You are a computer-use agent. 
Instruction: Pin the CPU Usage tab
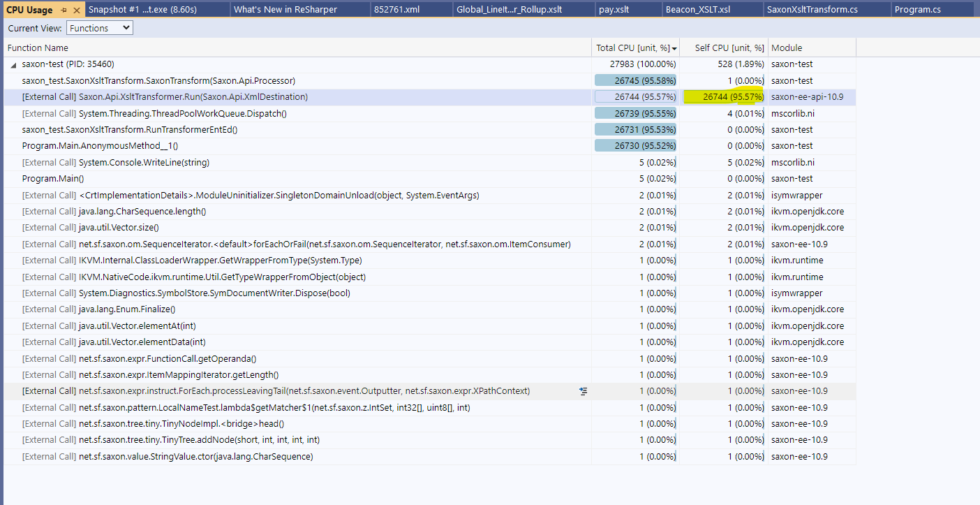point(64,10)
